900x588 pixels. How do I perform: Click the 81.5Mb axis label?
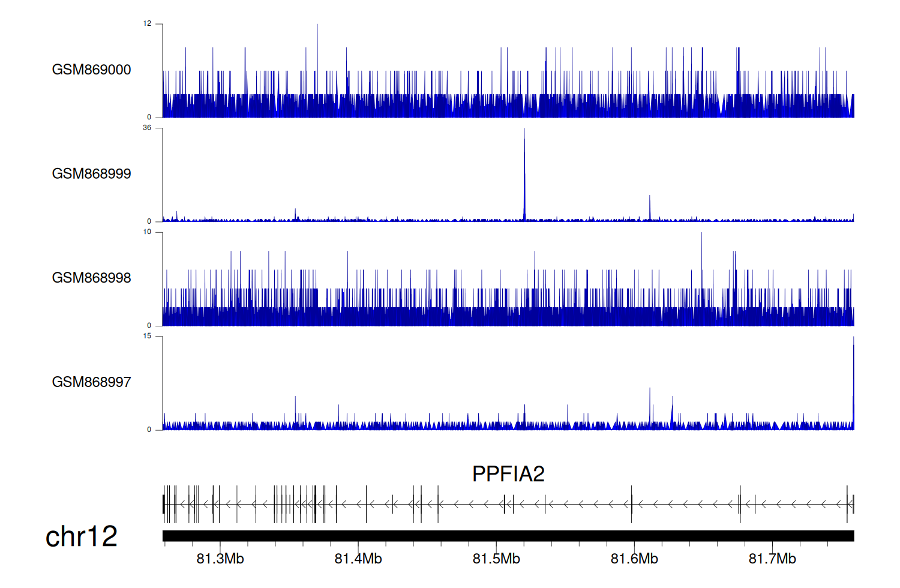point(496,559)
